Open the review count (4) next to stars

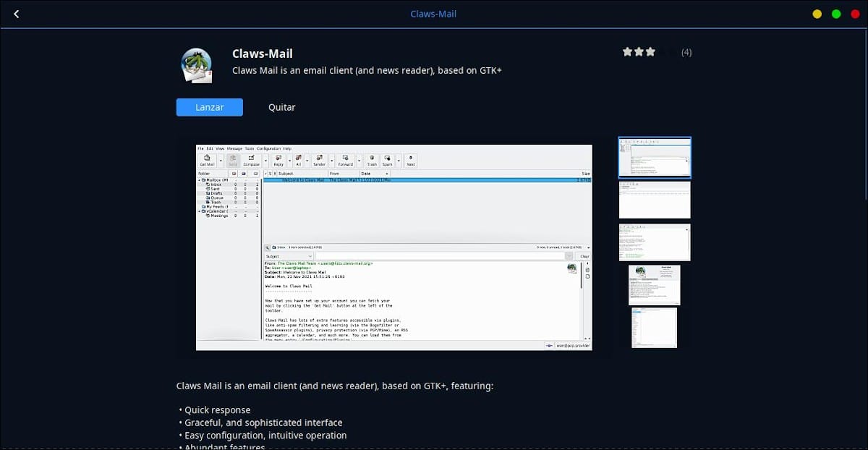[x=686, y=52]
